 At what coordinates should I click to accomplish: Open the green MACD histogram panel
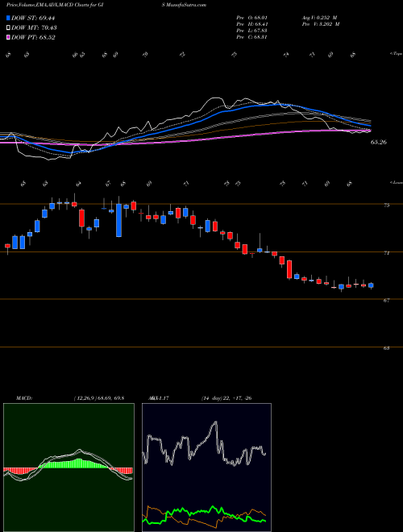point(69,468)
